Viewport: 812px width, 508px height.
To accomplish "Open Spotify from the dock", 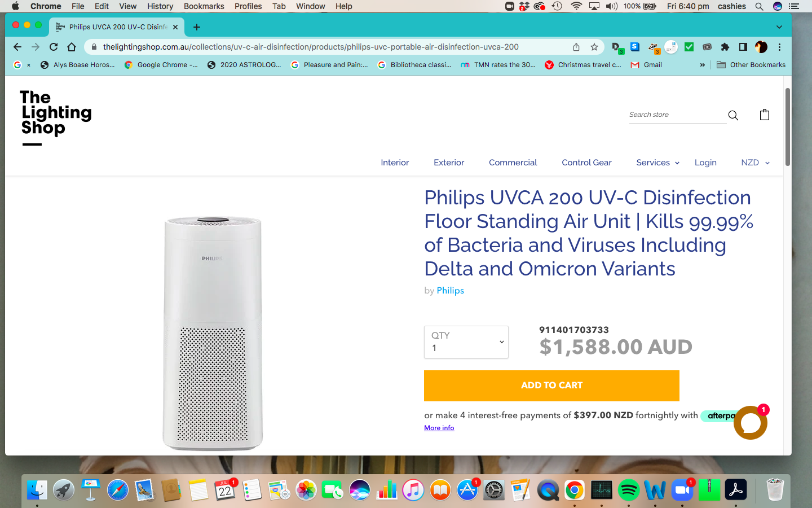I will (x=628, y=490).
